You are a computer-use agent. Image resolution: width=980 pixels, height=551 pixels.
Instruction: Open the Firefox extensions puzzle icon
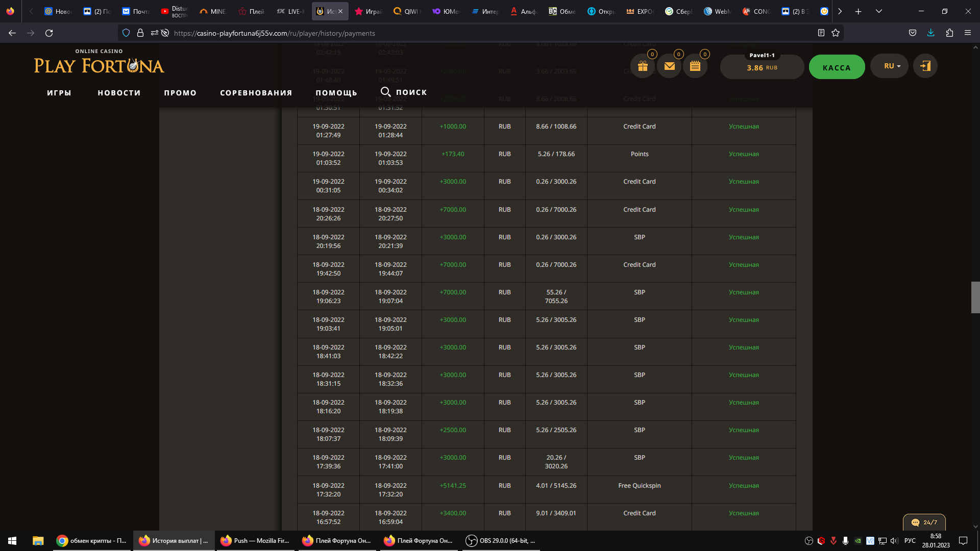pyautogui.click(x=949, y=33)
